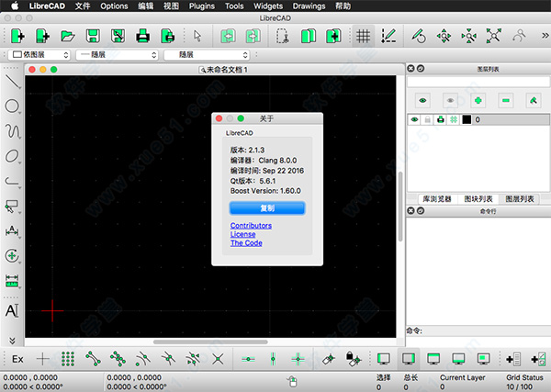Toggle Snap Intersection X icon

(x=218, y=359)
